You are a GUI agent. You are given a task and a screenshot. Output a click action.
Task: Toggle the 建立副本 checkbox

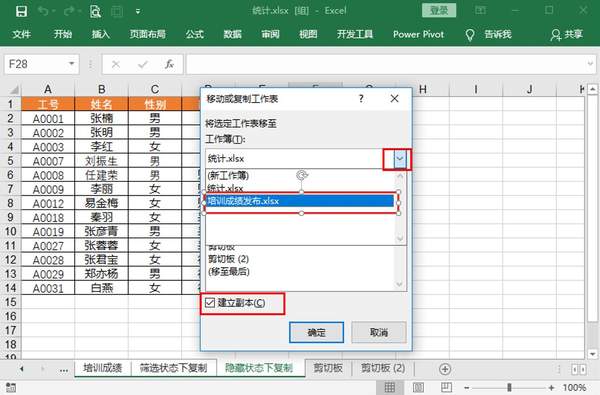(x=210, y=303)
